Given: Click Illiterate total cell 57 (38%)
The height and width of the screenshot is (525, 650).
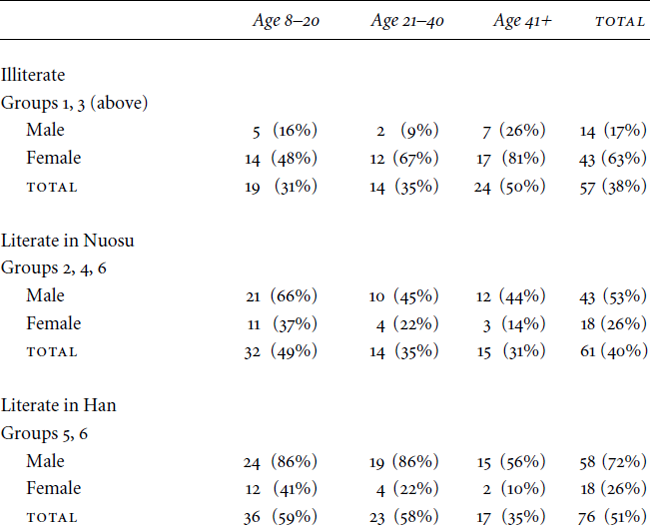Looking at the screenshot, I should click(613, 187).
